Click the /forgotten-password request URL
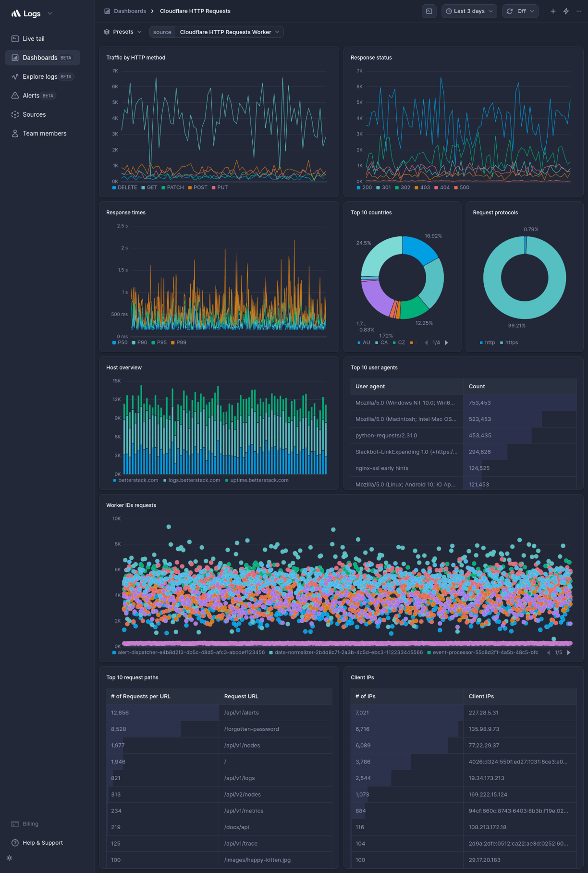 [x=251, y=729]
